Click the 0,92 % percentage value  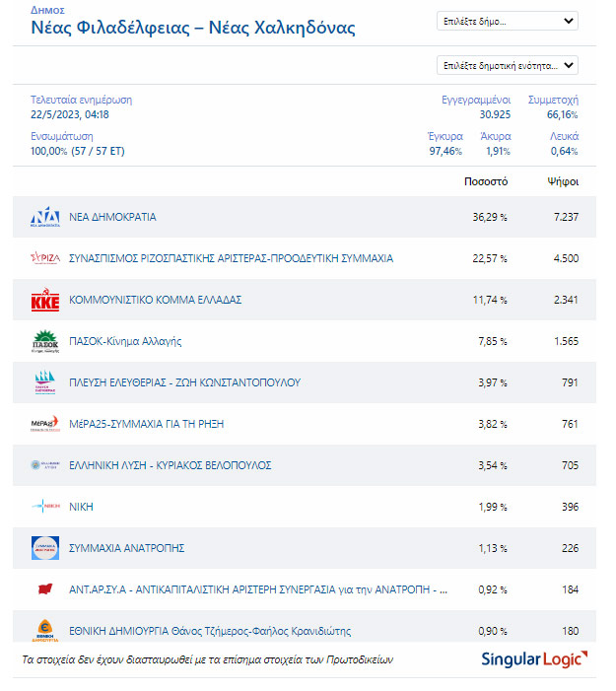493,589
